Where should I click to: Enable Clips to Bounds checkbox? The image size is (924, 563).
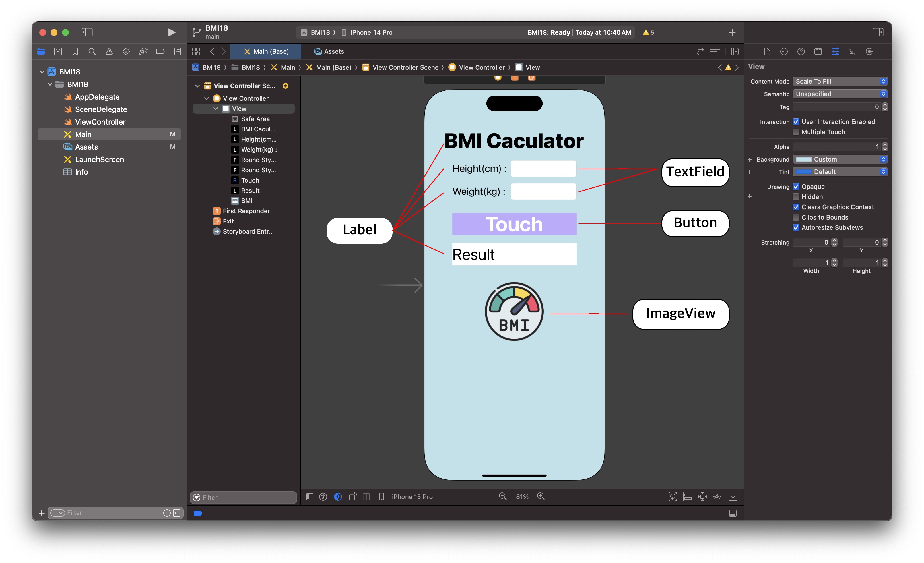796,218
